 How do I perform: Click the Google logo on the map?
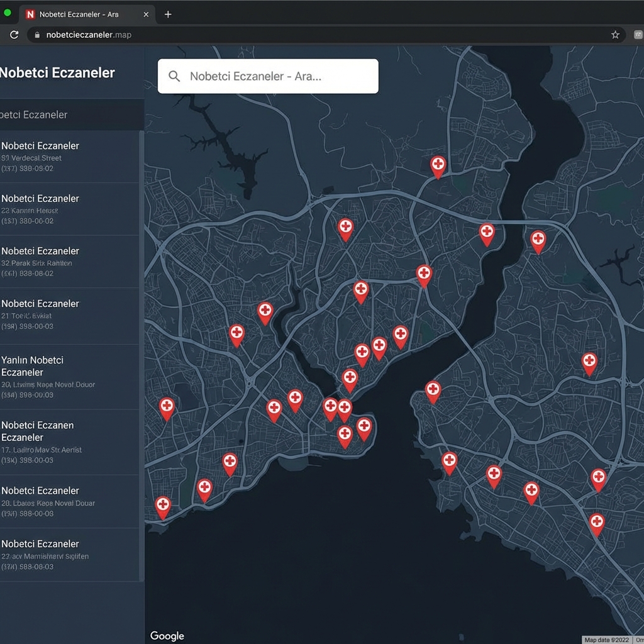click(x=167, y=636)
